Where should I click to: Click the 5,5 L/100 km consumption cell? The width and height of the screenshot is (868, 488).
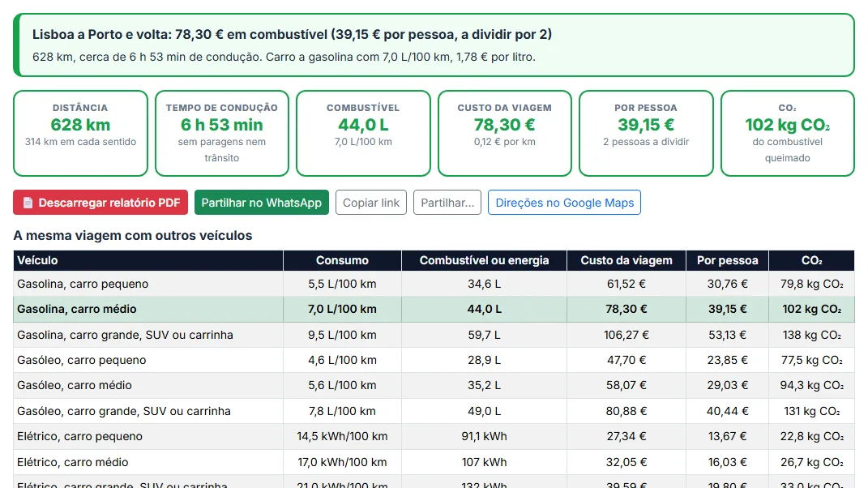click(342, 284)
